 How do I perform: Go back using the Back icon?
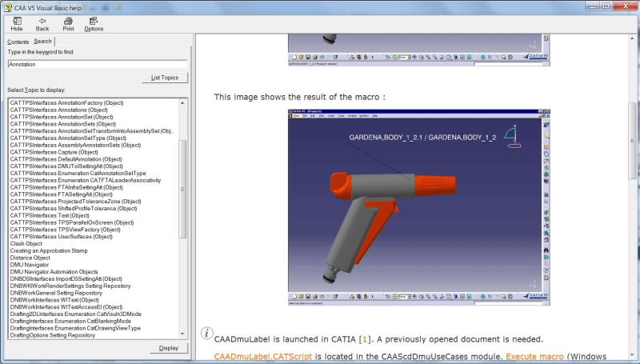(42, 24)
